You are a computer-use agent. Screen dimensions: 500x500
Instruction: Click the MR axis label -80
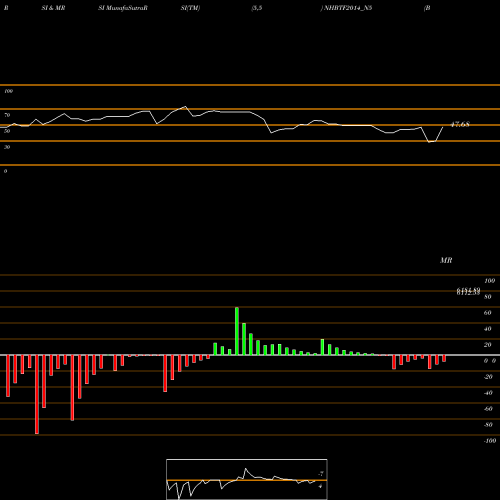[488, 425]
